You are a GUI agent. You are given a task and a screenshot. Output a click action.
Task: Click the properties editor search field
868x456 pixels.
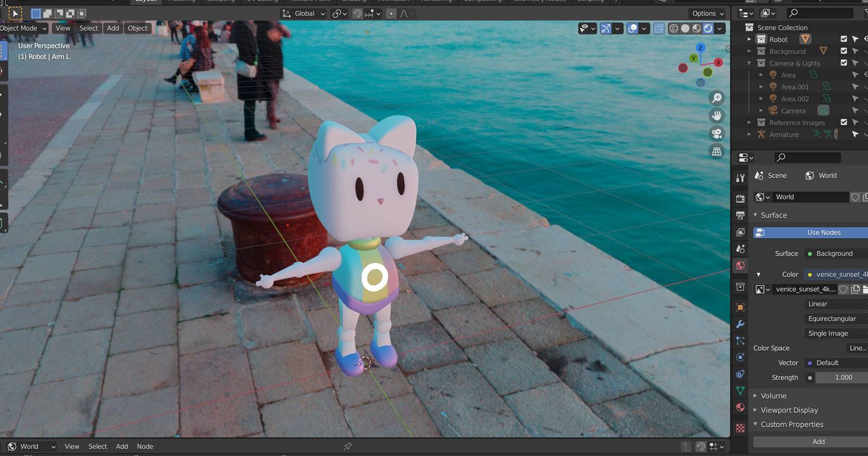tap(808, 157)
